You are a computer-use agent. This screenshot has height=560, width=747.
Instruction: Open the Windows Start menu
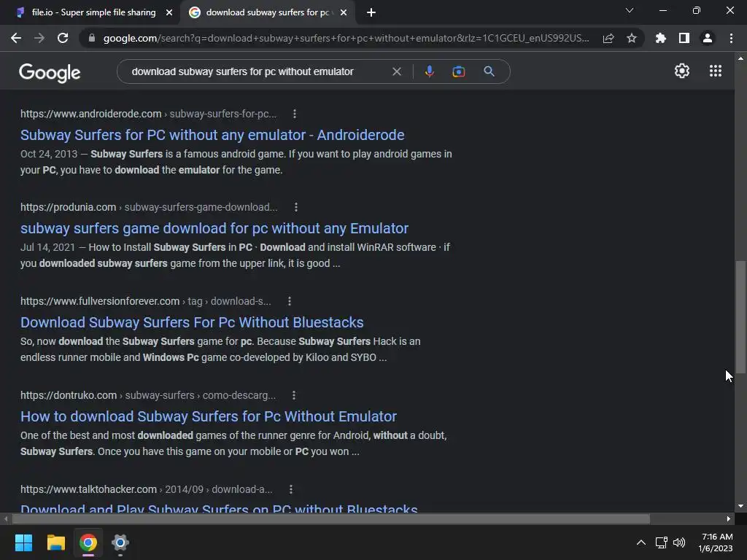pos(23,542)
